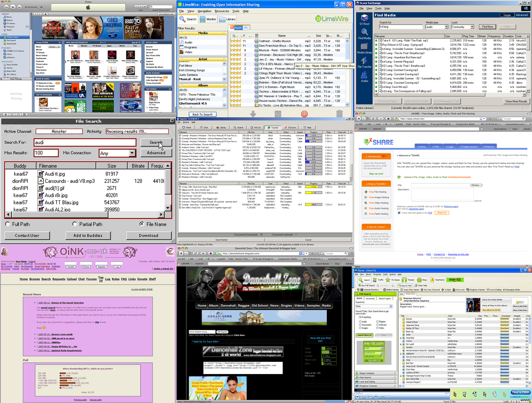Click Kazaa Traffic toolbar icon

coord(378,280)
